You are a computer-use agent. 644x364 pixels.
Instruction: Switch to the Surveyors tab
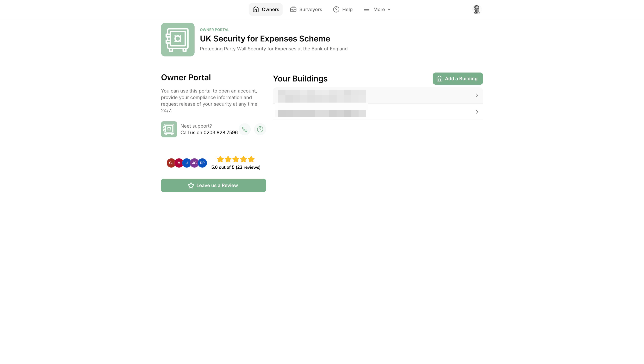[x=306, y=9]
